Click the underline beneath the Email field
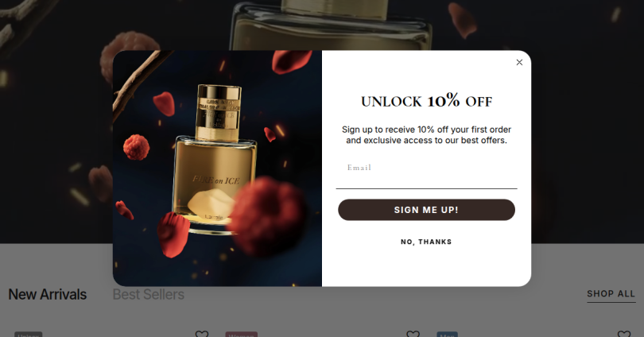This screenshot has width=644, height=337. coord(426,188)
